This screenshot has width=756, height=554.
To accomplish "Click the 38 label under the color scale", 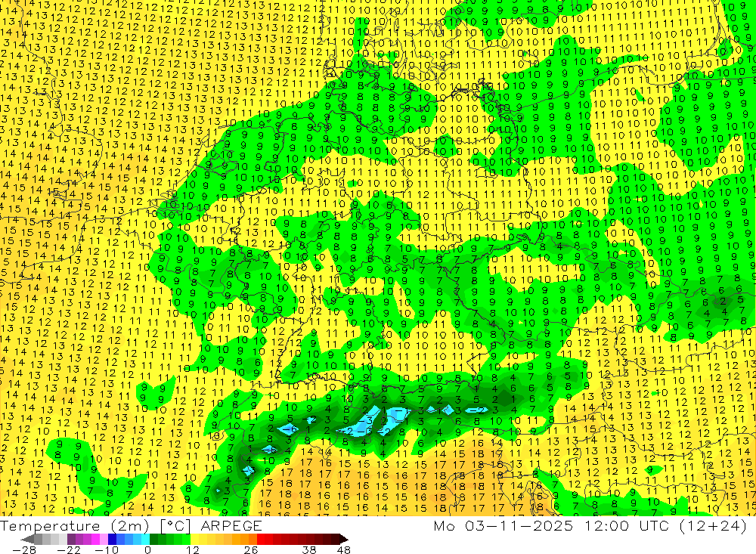I will [x=309, y=549].
